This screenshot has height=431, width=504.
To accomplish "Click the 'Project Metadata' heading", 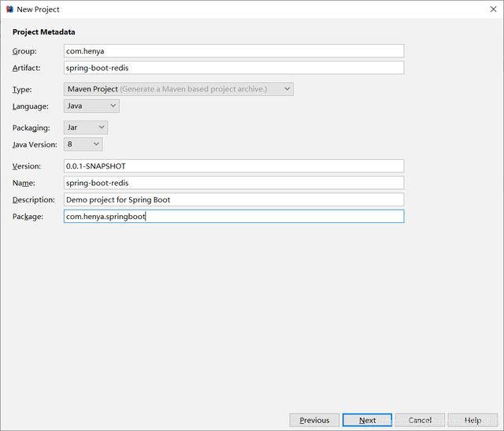I will (44, 32).
